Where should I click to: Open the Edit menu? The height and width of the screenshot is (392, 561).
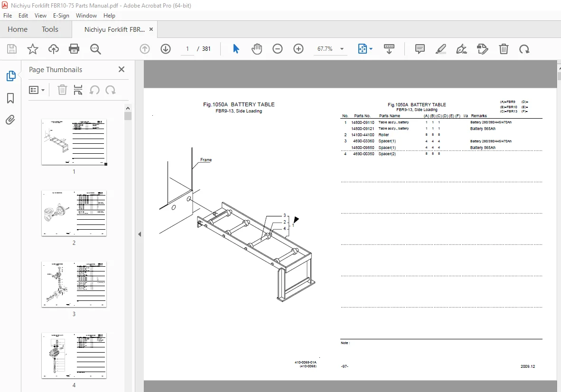[23, 16]
